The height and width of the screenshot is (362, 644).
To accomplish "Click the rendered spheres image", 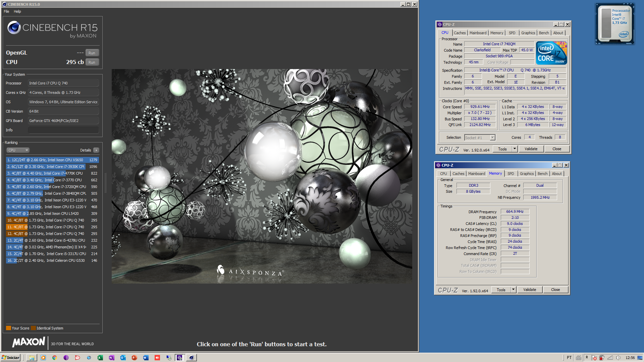I will pyautogui.click(x=262, y=176).
